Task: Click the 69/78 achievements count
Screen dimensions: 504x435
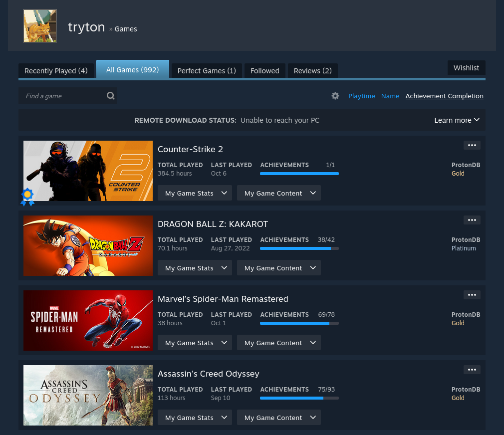Action: (x=326, y=315)
